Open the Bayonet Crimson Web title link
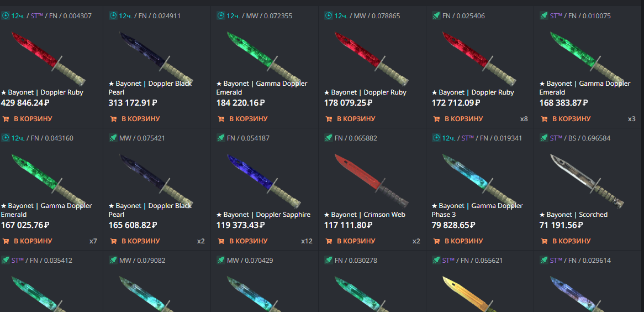Viewport: 644px width, 312px height. coord(365,215)
